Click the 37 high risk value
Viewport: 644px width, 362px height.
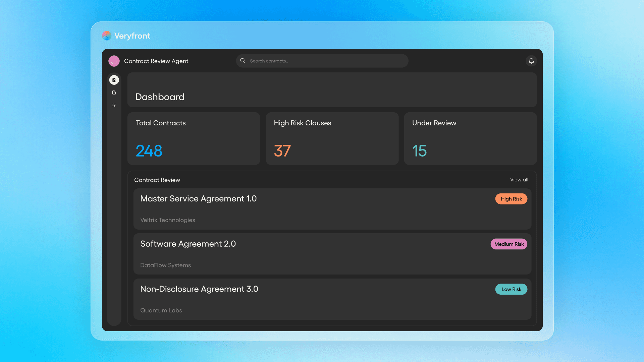[282, 151]
